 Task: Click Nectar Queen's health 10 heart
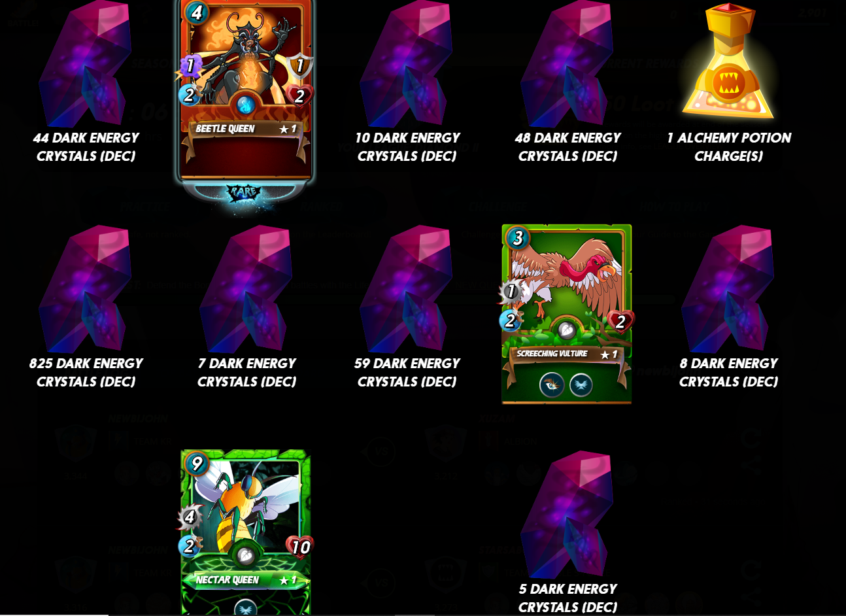[x=300, y=547]
